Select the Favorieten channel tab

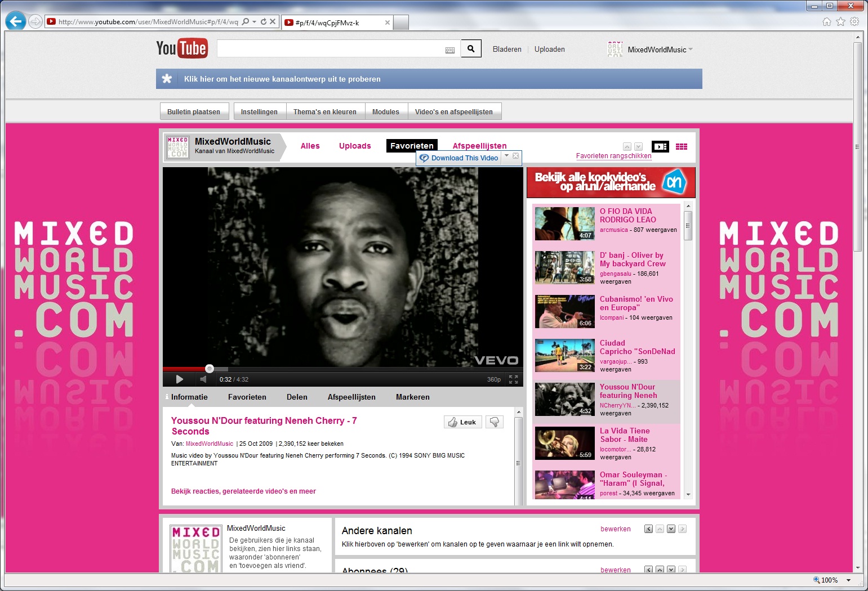click(x=412, y=146)
